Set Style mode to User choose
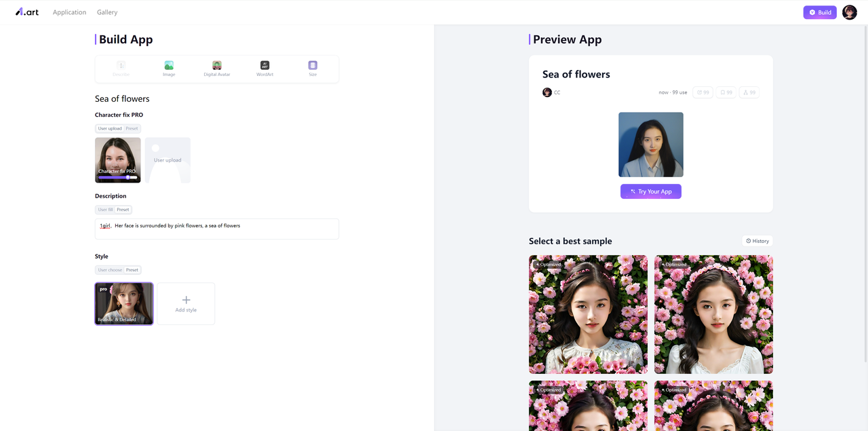Viewport: 868px width, 431px height. coord(110,270)
